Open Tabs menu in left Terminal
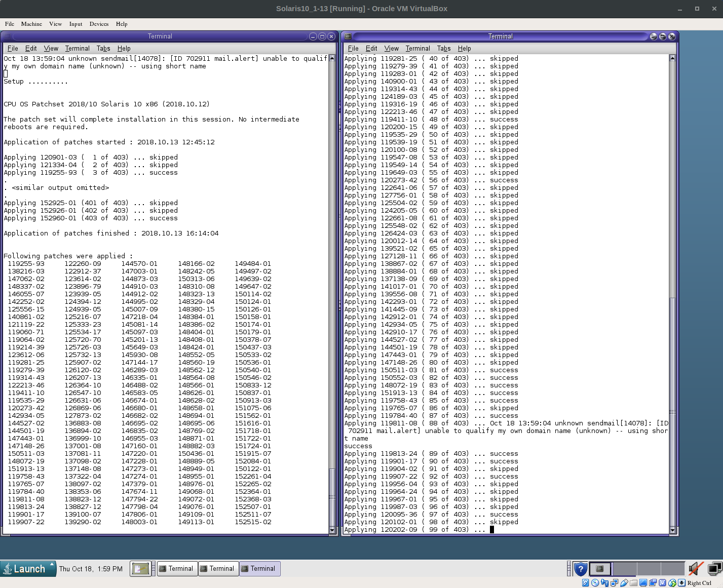The height and width of the screenshot is (588, 723). pos(103,49)
